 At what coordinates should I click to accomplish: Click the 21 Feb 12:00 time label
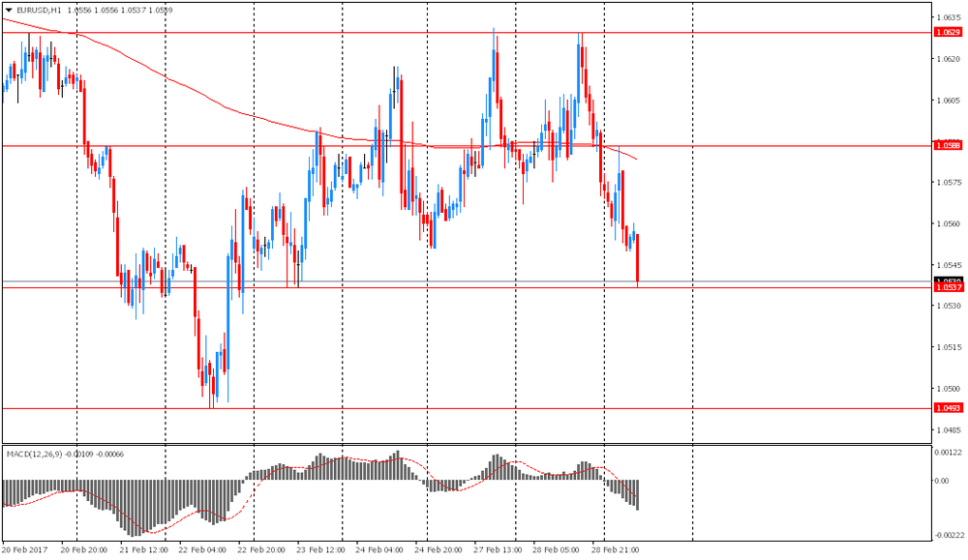(143, 549)
